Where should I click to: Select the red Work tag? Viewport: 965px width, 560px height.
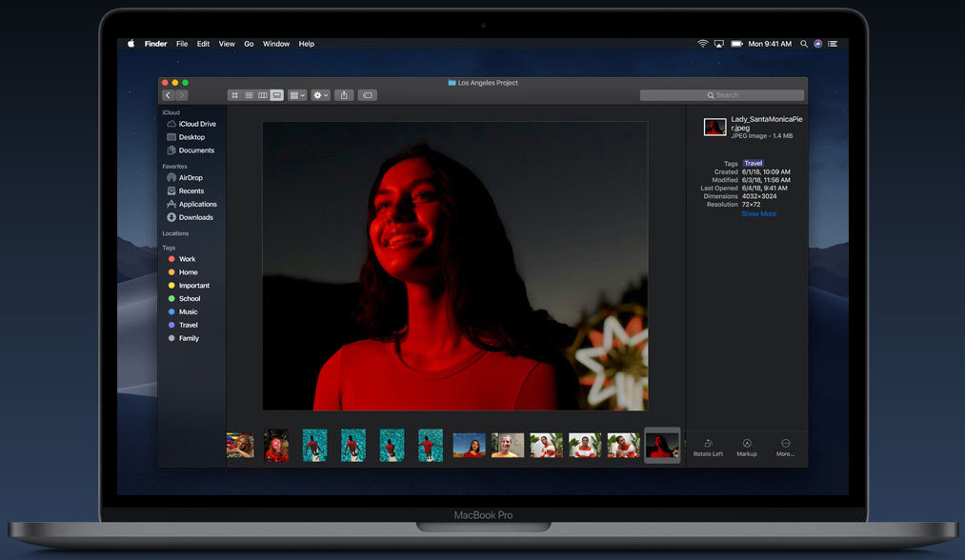182,259
